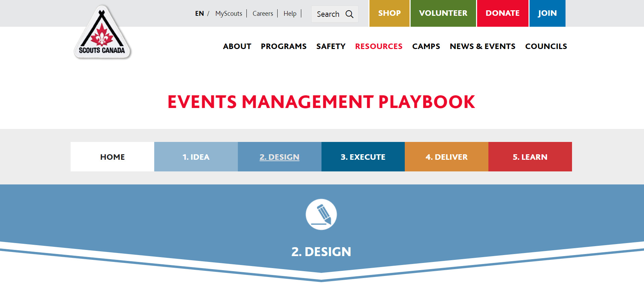Click the pencil Design icon
This screenshot has width=644, height=301.
pos(321,215)
